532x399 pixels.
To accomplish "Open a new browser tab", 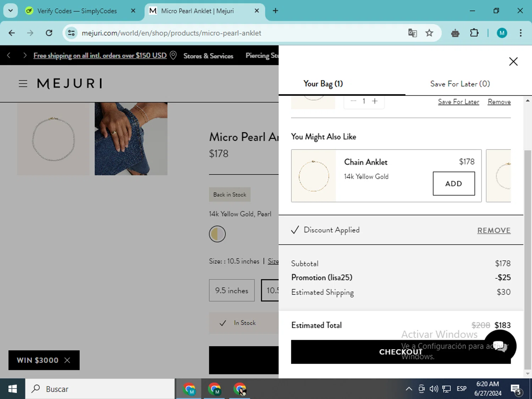I will [x=275, y=11].
